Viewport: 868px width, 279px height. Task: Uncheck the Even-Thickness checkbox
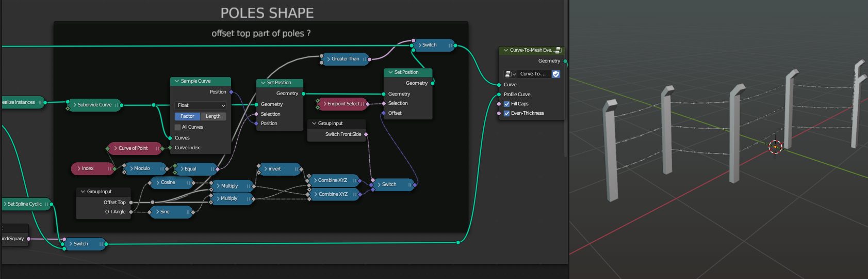[506, 113]
